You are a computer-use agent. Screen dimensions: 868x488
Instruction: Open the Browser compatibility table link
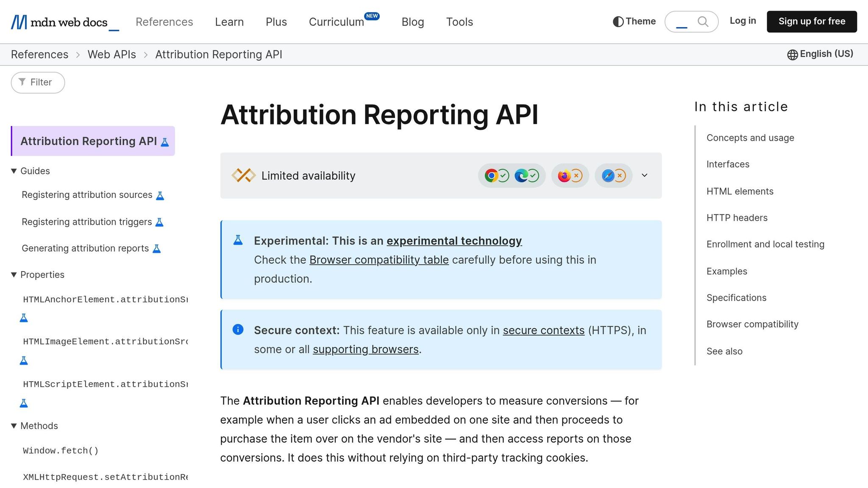[x=379, y=260]
